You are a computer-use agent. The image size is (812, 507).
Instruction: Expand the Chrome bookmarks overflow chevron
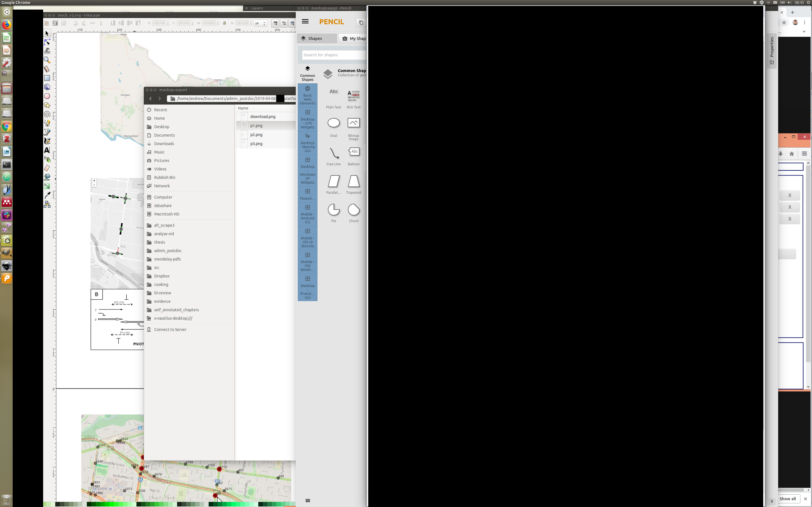(804, 32)
